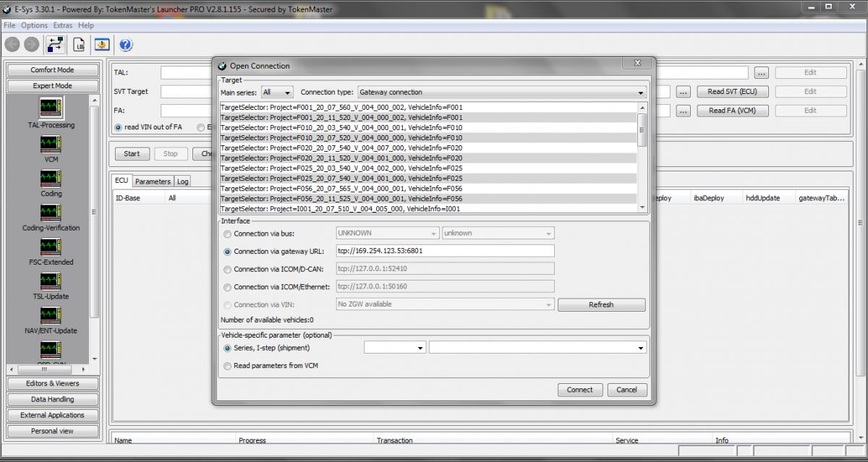Screen dimensions: 868x462
Task: Click the connect/disconnect toolbar icon
Action: pos(55,44)
